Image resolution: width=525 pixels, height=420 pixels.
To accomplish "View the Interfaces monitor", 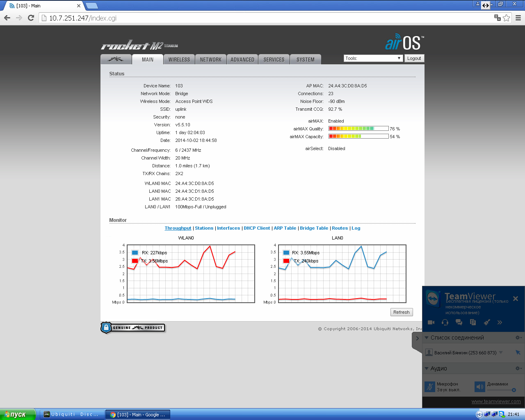I will click(x=228, y=228).
